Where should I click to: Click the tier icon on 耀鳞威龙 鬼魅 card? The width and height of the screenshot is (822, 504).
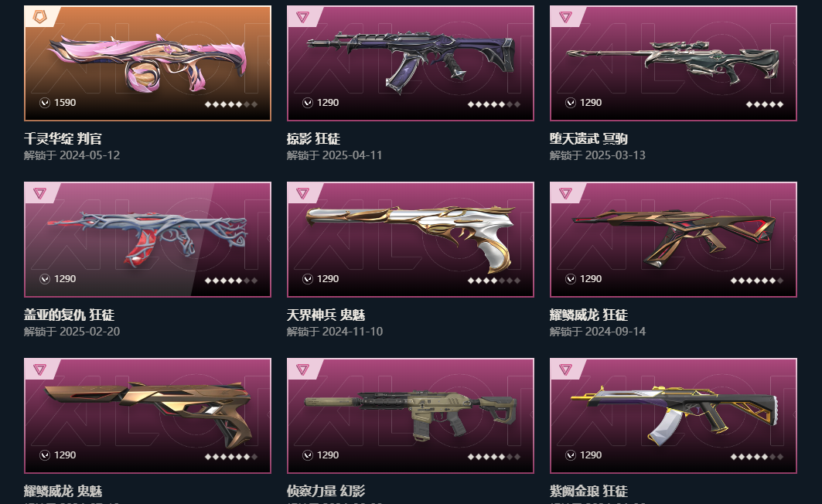tap(40, 369)
